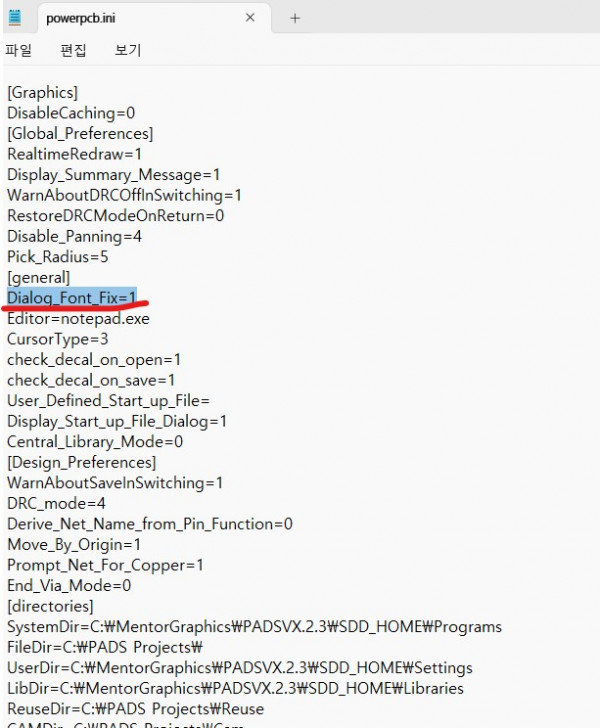Add a new tab with the plus button
Viewport: 600px width, 728px height.
295,18
